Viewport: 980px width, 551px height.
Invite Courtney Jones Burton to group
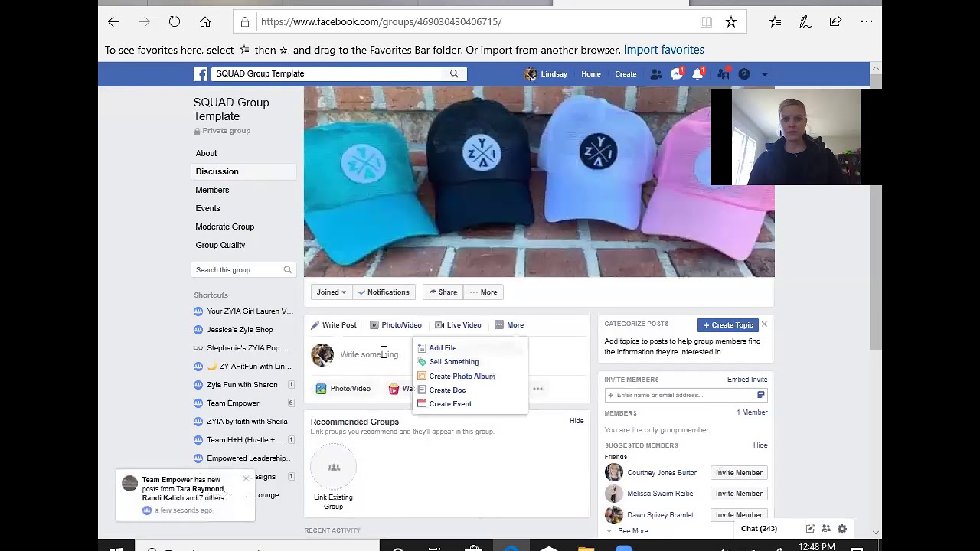(x=739, y=473)
